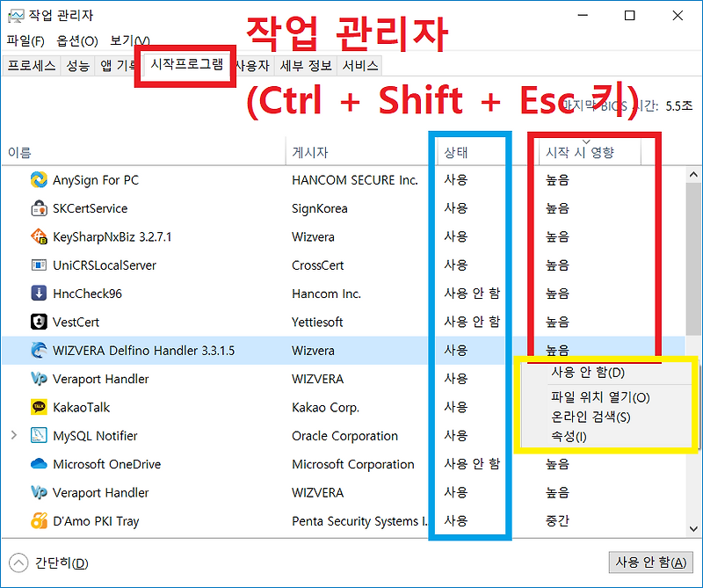Switch to the 프로세스 tab
This screenshot has width=703, height=588.
click(x=32, y=66)
